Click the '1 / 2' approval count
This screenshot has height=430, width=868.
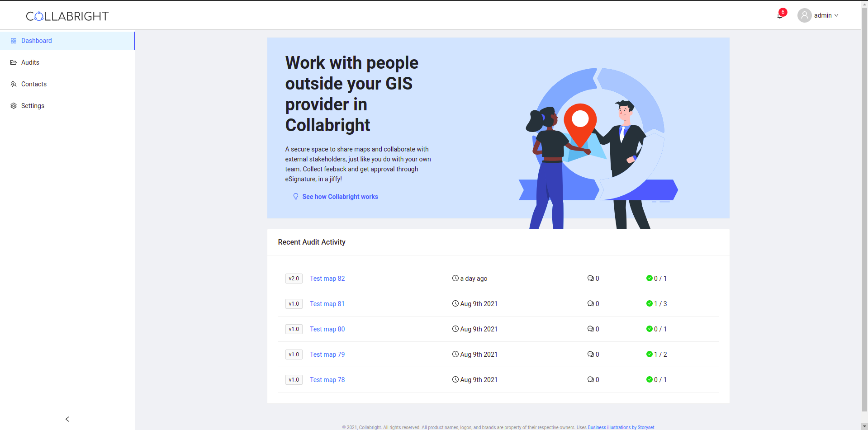660,354
